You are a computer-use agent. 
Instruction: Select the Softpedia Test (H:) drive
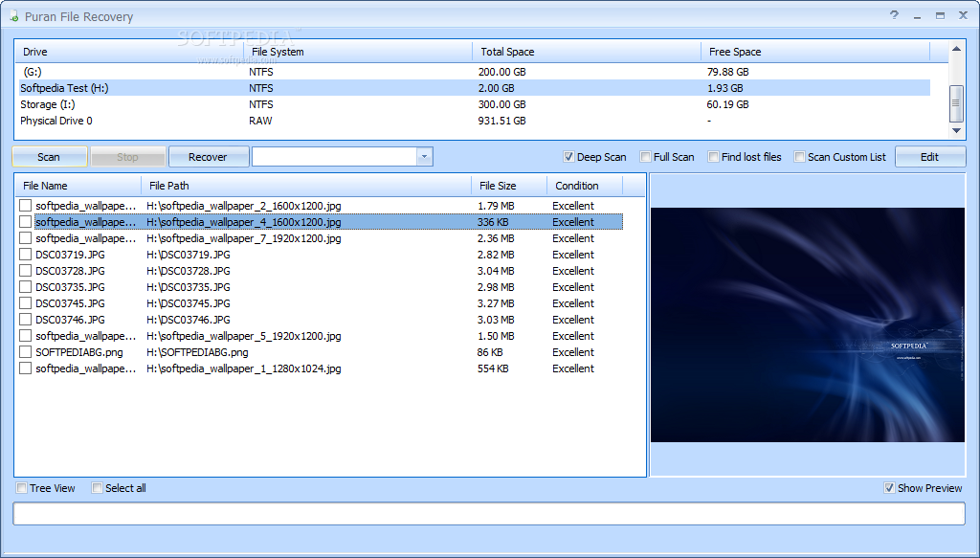pos(473,88)
